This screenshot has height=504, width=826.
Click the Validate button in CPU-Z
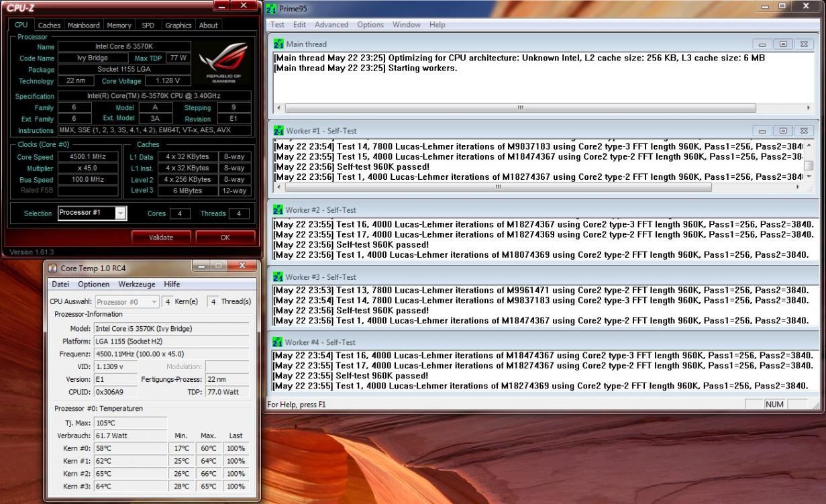click(x=160, y=238)
